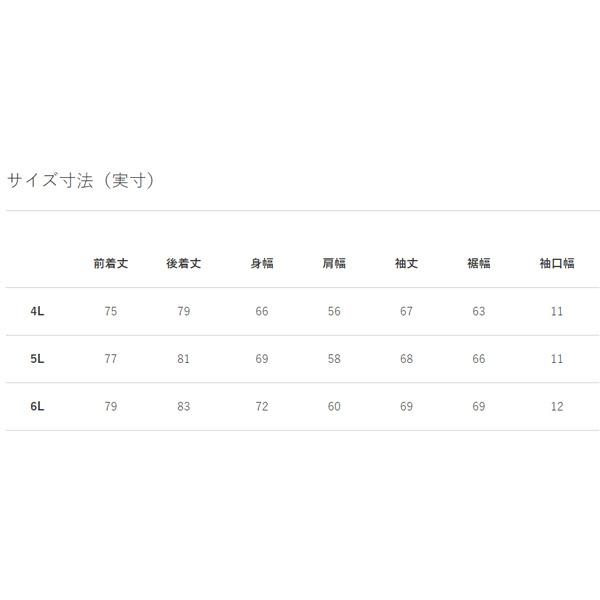Click the 6L size row label
Screen dimensions: 600x600
(38, 407)
